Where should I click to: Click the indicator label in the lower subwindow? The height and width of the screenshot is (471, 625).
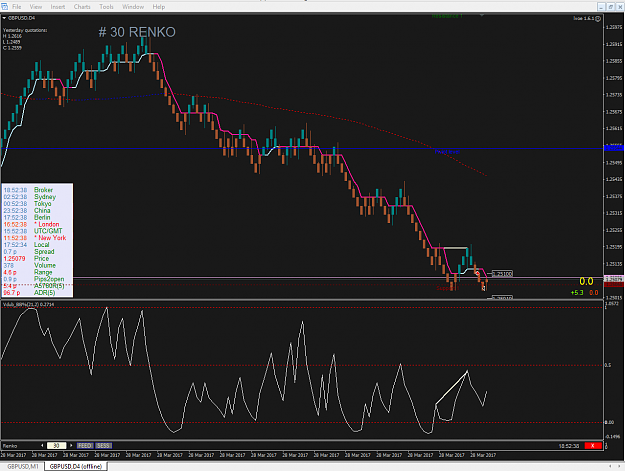[28, 304]
